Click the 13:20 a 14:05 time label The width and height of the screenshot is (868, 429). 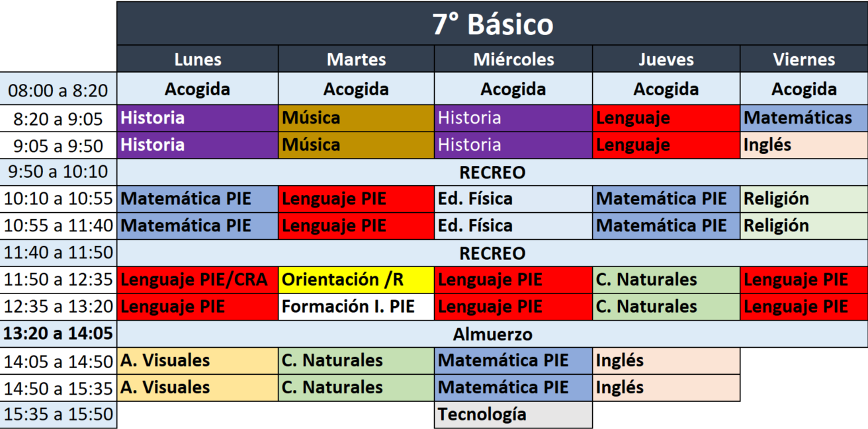coord(58,334)
